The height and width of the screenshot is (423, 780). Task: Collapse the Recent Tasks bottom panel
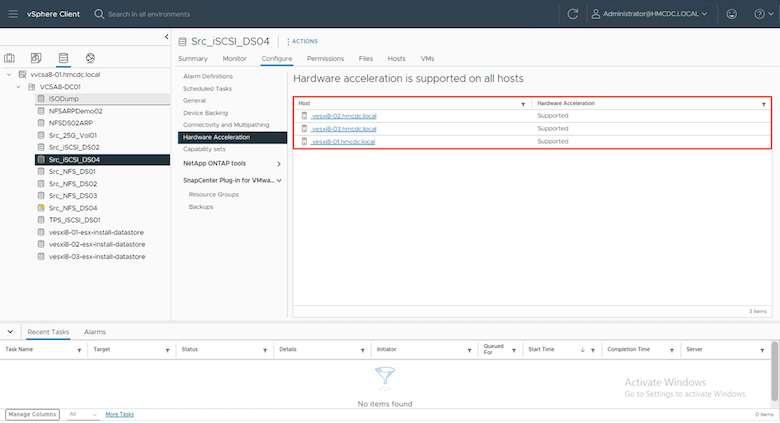(x=10, y=331)
